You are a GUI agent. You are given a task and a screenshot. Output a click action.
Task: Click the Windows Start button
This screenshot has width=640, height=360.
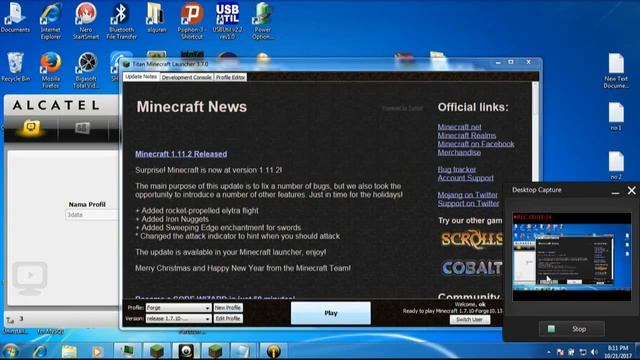pos(11,351)
